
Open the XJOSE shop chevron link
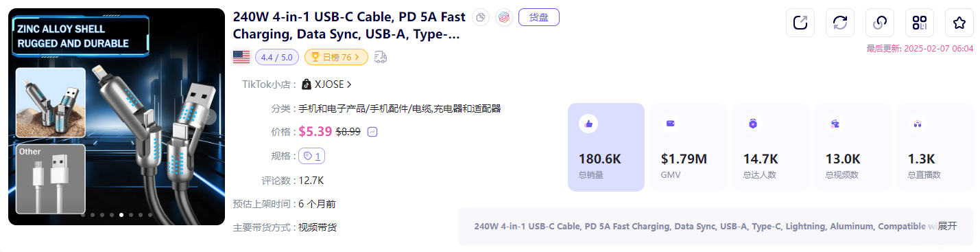tap(327, 84)
